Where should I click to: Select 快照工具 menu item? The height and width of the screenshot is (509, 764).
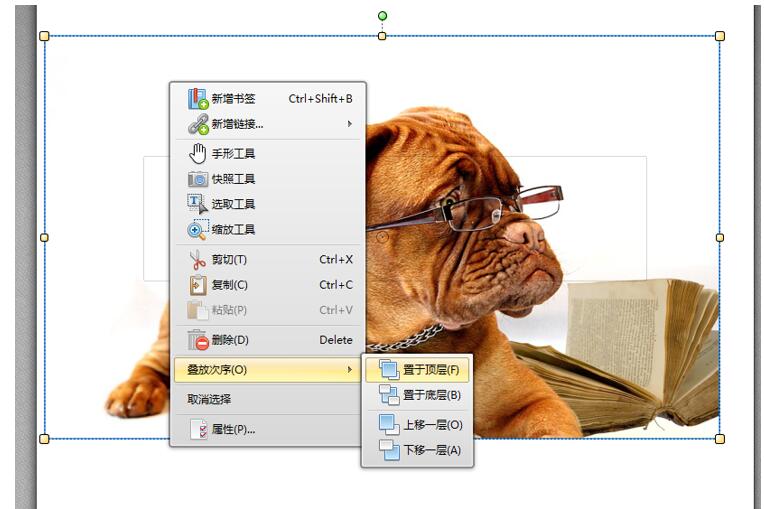267,179
